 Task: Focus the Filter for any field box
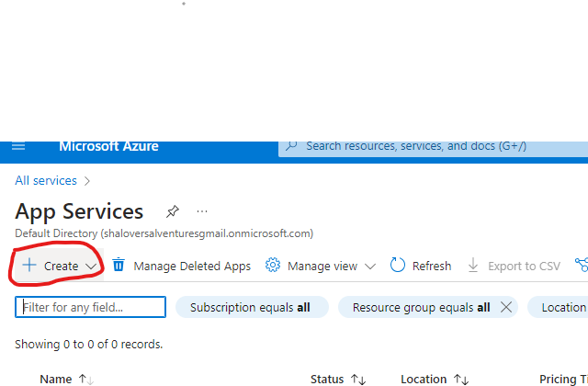tap(91, 307)
